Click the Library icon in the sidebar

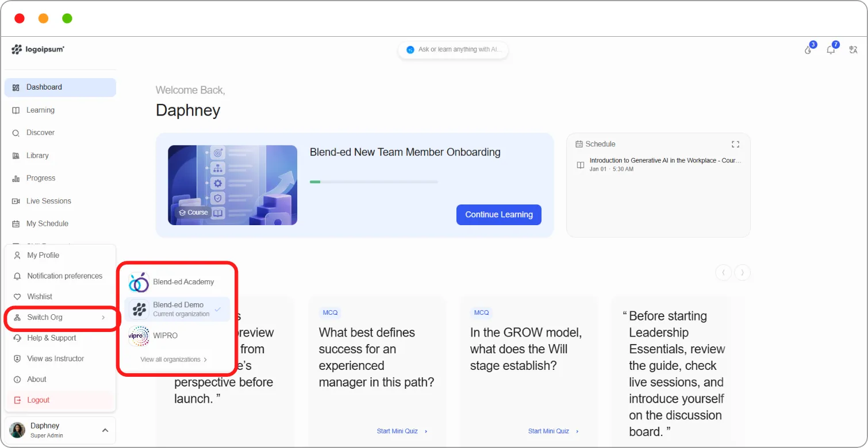[16, 156]
